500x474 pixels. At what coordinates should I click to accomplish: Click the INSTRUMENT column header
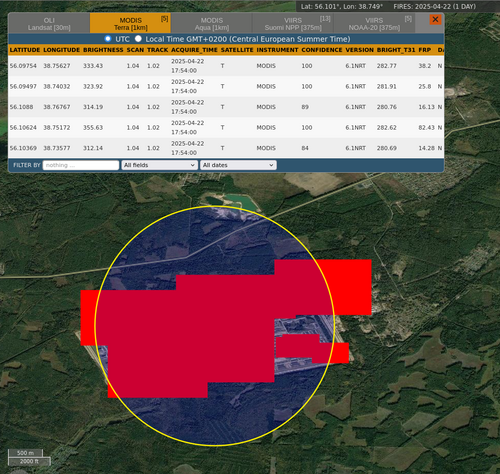click(x=277, y=50)
